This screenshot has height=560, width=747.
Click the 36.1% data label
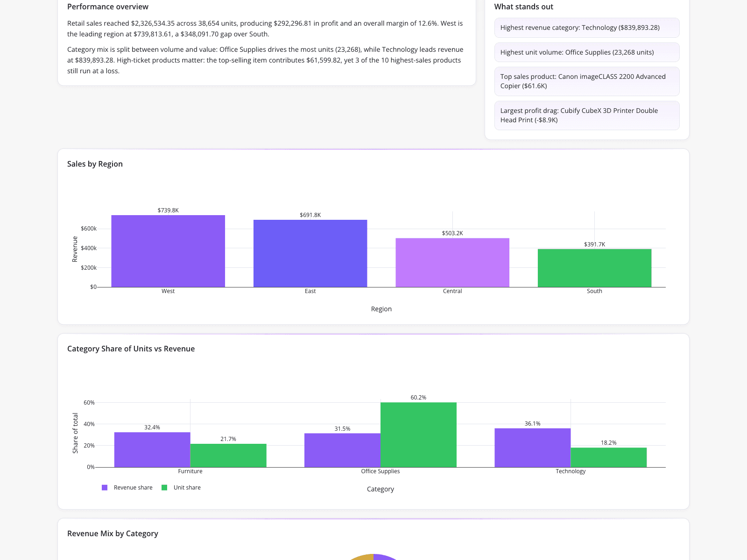pyautogui.click(x=533, y=424)
